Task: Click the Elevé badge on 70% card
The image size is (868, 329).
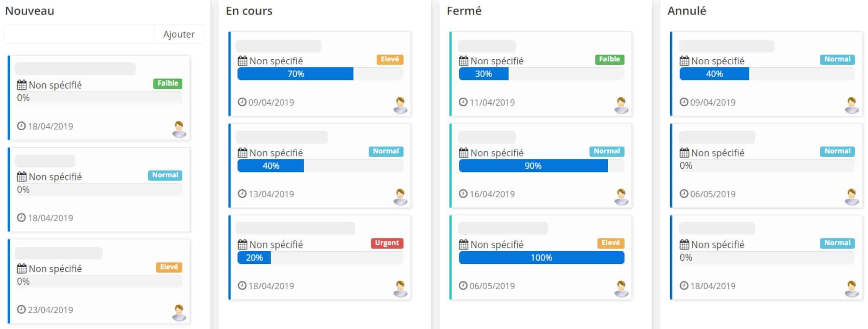Action: pos(390,59)
